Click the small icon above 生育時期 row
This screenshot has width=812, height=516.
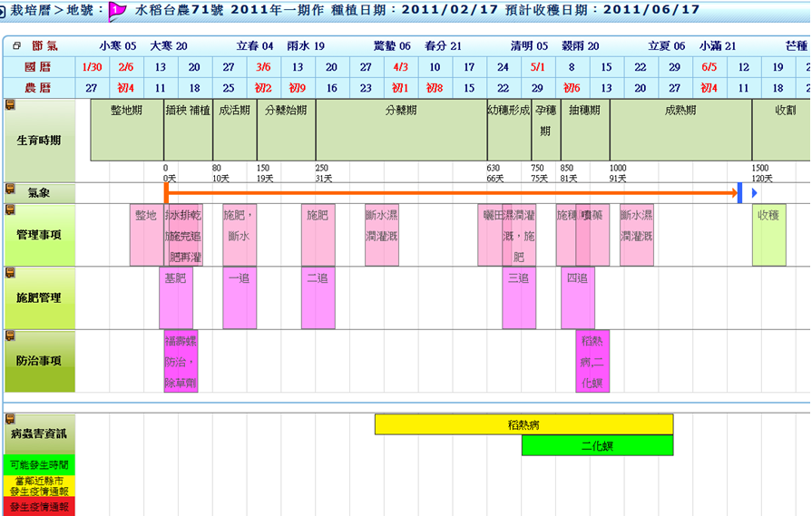(10, 105)
